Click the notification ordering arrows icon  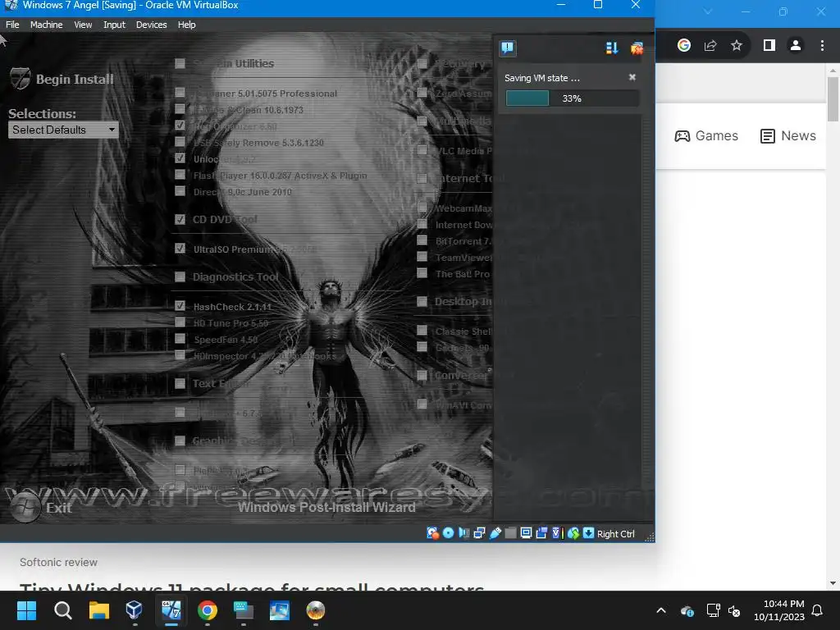click(612, 48)
